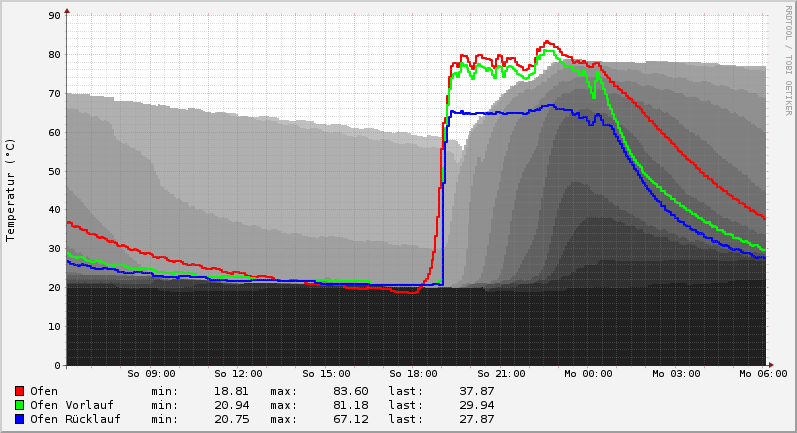
Task: Click the So 12:00 time axis label
Action: tap(238, 374)
